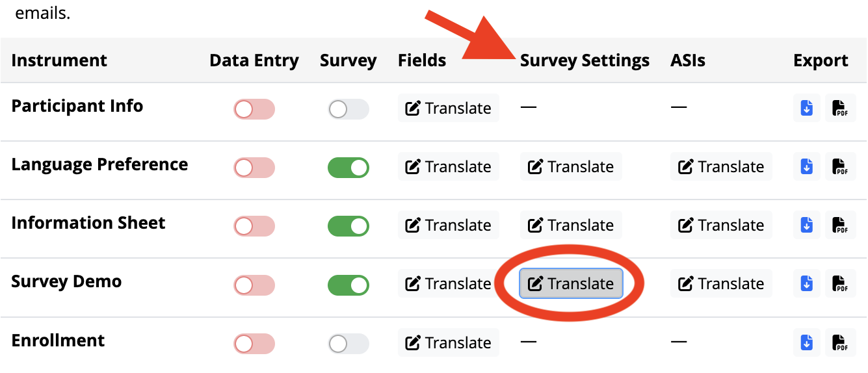Click circled Survey Settings Translate for Survey Demo

pos(571,283)
